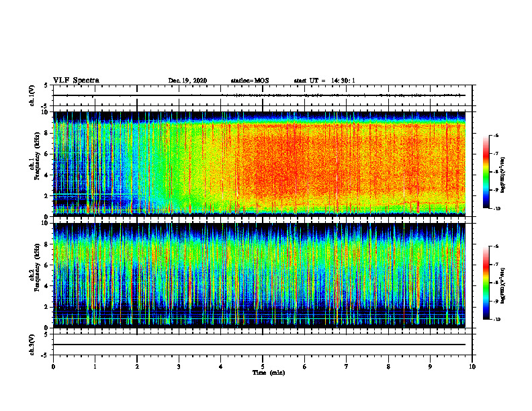
Task: Click the "6" tick on the time axis
Action: tap(305, 367)
